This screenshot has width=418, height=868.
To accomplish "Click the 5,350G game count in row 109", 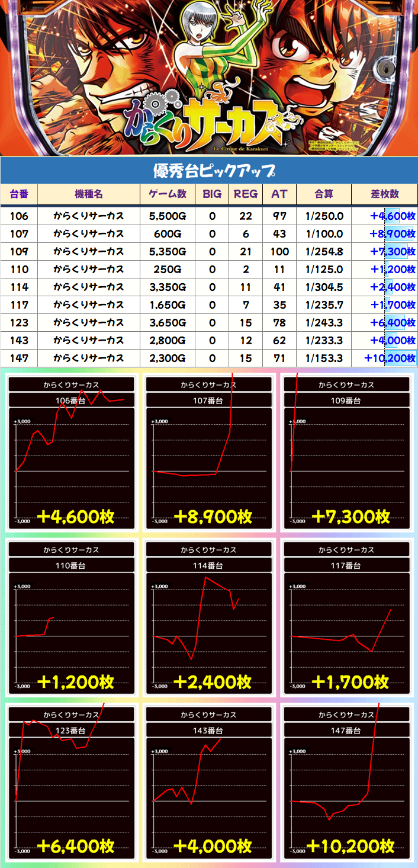I will pos(168,252).
